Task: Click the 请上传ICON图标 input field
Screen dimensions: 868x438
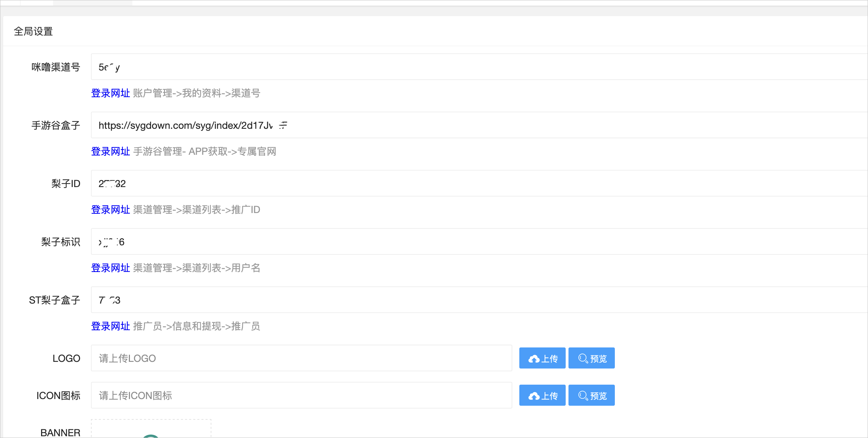Action: tap(302, 395)
